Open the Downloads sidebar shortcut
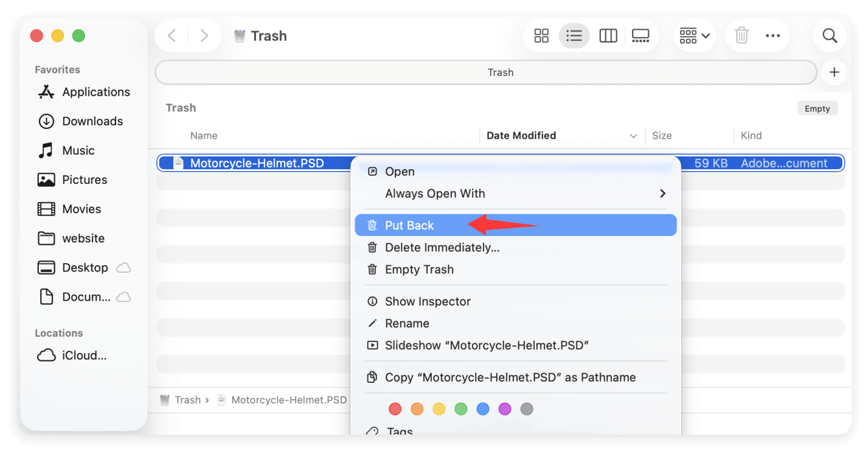 [x=92, y=121]
